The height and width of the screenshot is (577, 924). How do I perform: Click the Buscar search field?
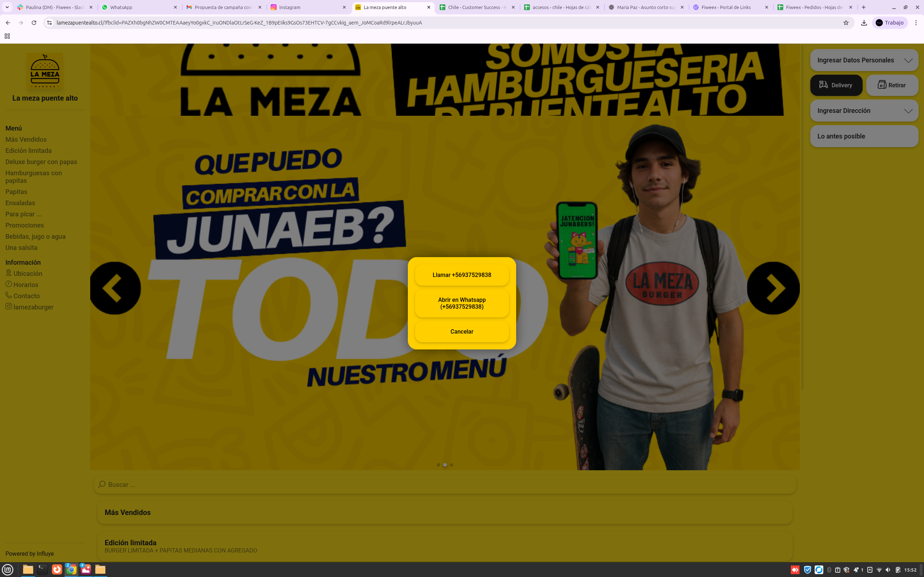(445, 484)
